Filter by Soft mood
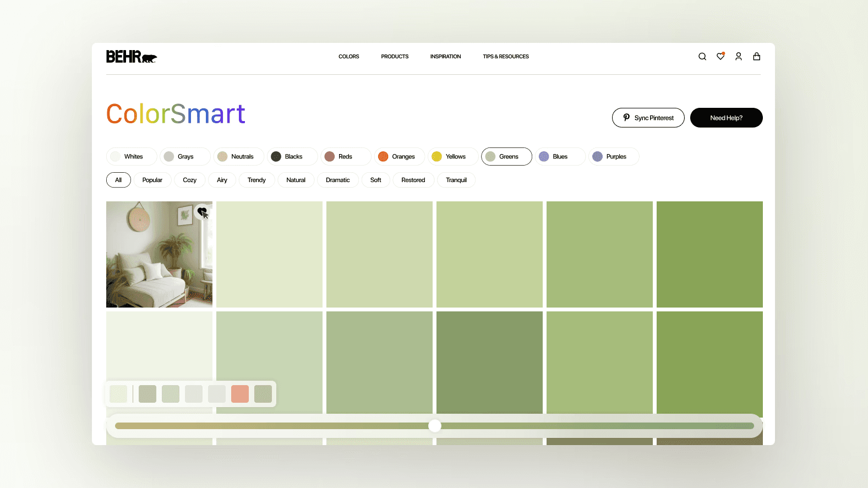The height and width of the screenshot is (488, 868). point(376,180)
